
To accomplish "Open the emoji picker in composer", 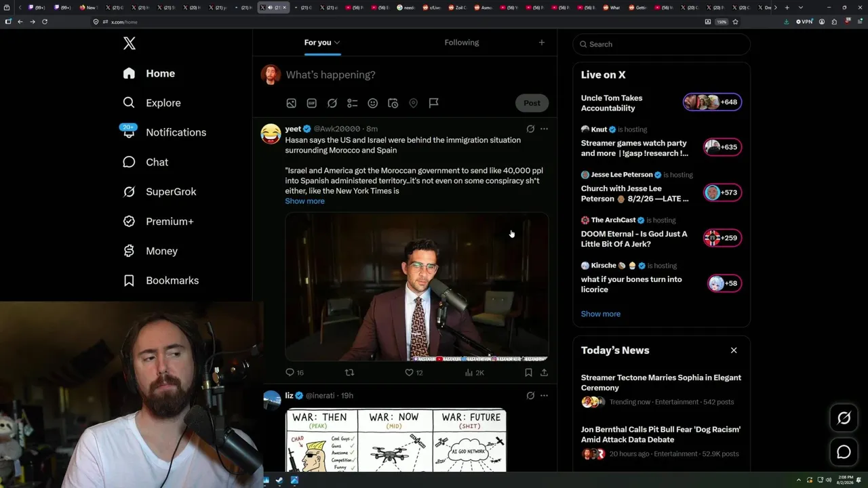I will 372,103.
